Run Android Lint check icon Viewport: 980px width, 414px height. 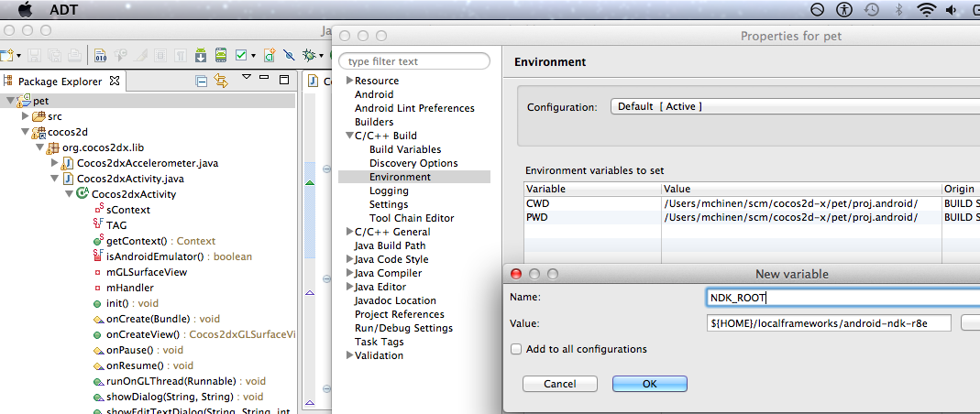click(x=240, y=55)
